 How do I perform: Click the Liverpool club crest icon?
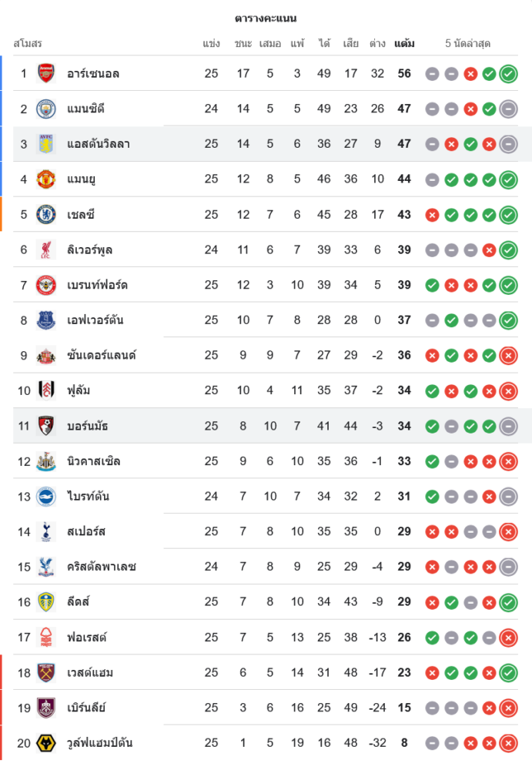pyautogui.click(x=46, y=249)
